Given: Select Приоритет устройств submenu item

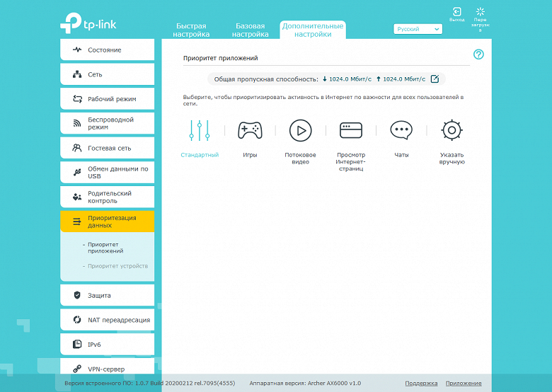Looking at the screenshot, I should click(118, 266).
